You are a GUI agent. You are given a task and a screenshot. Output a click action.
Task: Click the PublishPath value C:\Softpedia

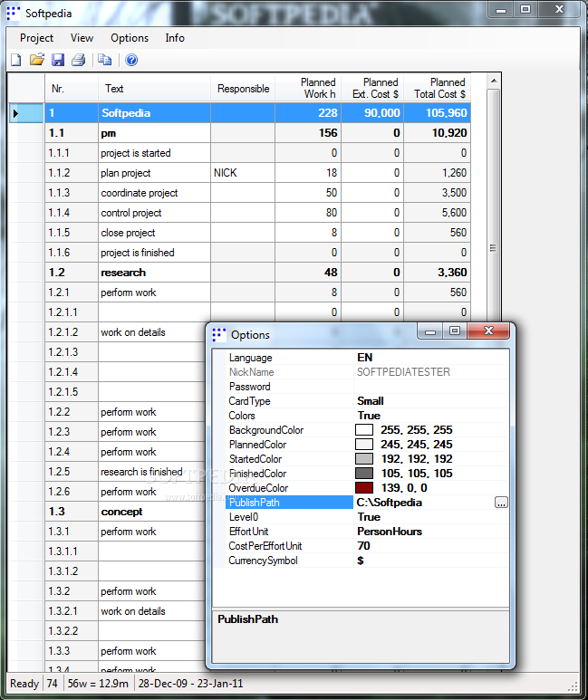(x=424, y=503)
